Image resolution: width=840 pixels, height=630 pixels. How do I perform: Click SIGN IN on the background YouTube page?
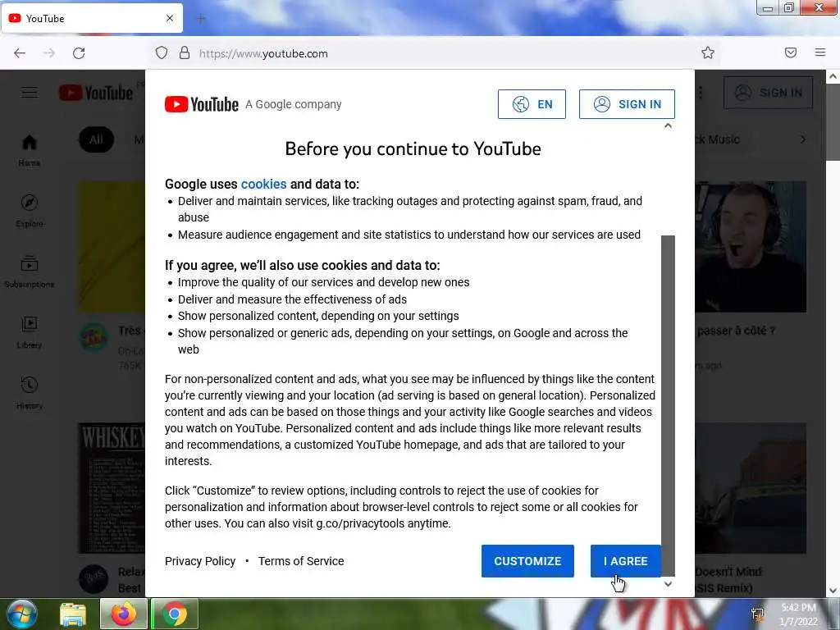[x=768, y=93]
